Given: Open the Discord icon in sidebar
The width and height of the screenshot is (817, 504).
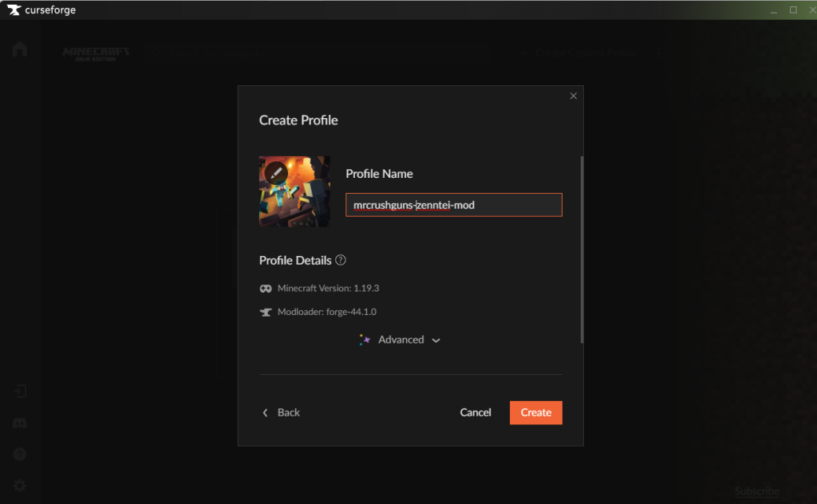Looking at the screenshot, I should tap(20, 423).
